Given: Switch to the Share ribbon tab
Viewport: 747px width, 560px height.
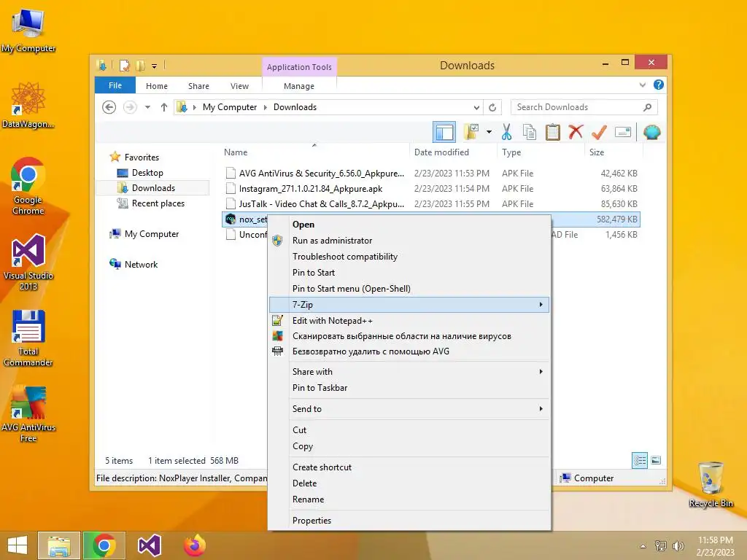Looking at the screenshot, I should click(198, 86).
